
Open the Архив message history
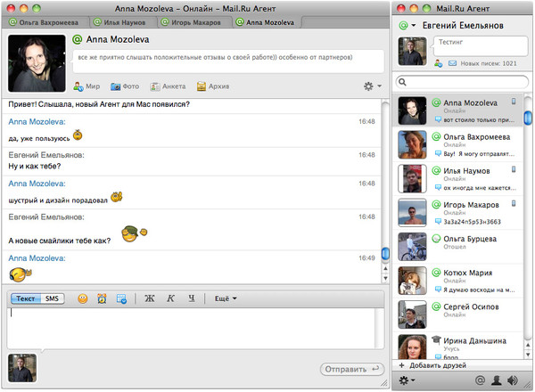click(x=213, y=86)
